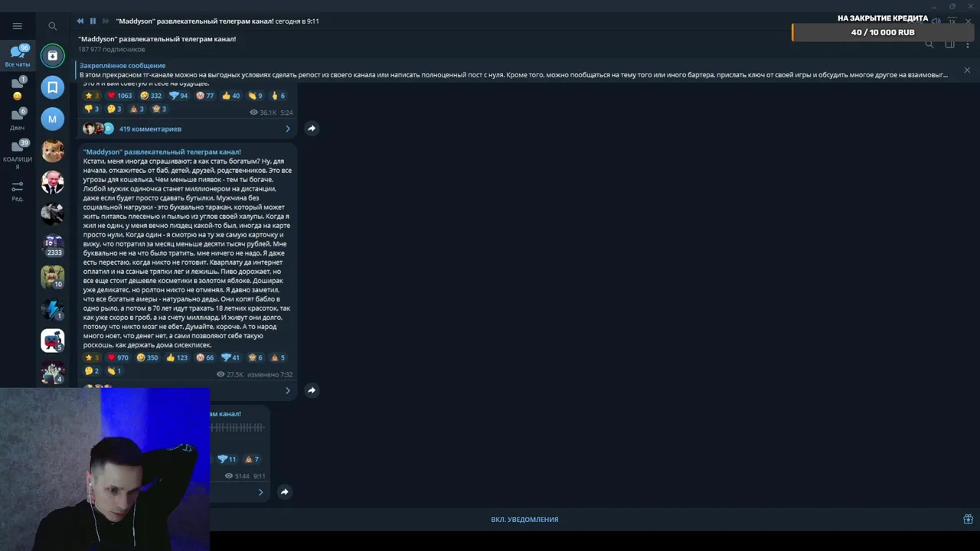The height and width of the screenshot is (551, 980).
Task: Click the diamond reaction with 11
Action: [x=227, y=459]
